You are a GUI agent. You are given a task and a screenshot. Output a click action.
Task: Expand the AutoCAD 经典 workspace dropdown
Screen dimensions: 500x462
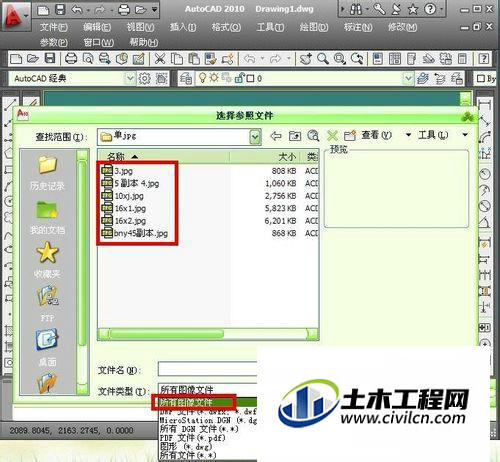130,79
